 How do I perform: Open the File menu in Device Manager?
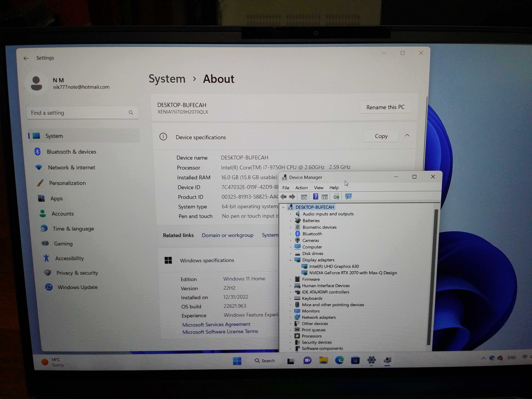286,188
